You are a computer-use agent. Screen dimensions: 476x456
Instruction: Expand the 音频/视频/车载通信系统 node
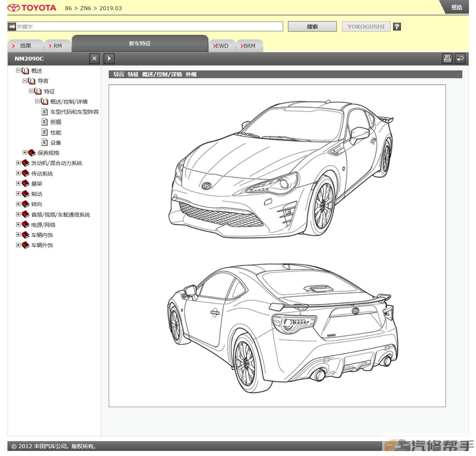[18, 214]
